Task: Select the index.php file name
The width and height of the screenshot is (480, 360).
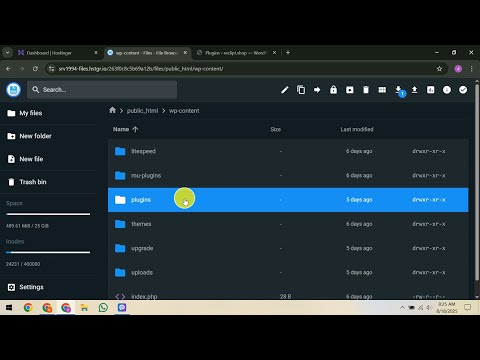Action: (x=144, y=296)
